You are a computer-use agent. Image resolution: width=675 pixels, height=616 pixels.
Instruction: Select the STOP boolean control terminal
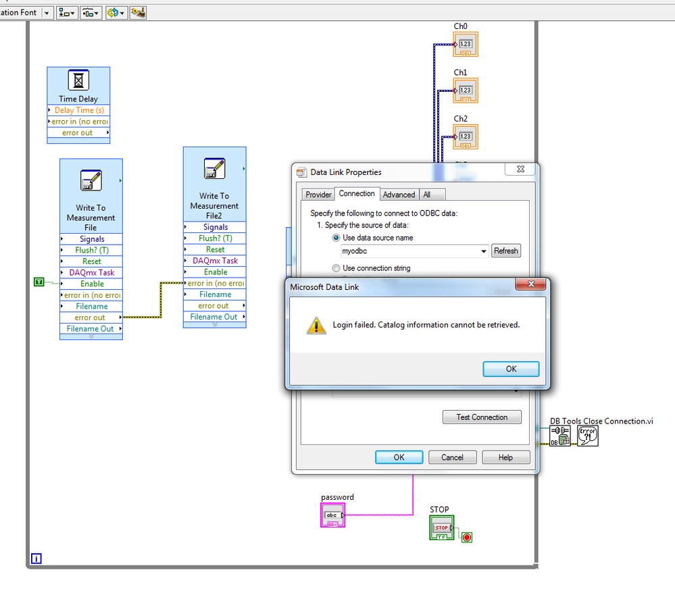(442, 528)
